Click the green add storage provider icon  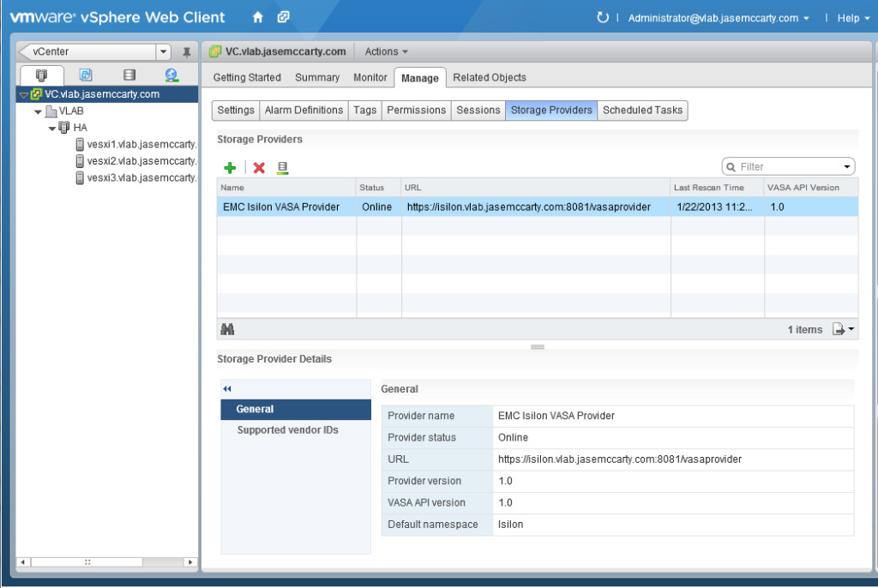230,168
